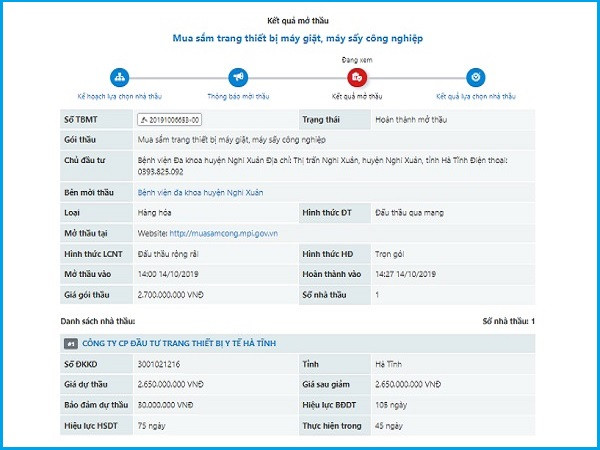Click the Chủ đầu tư row label
This screenshot has width=600, height=450.
click(x=85, y=160)
